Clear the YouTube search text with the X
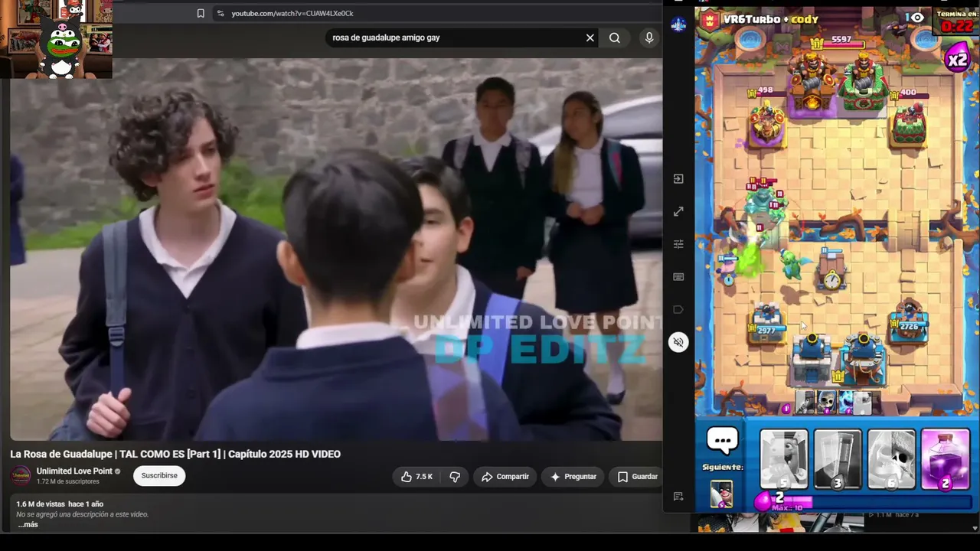Viewport: 980px width, 551px height. [x=590, y=37]
